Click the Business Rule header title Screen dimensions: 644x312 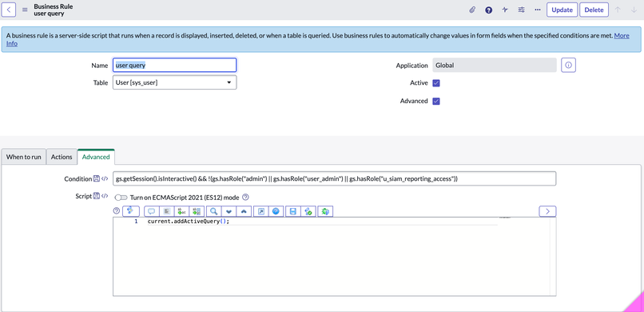pos(54,6)
